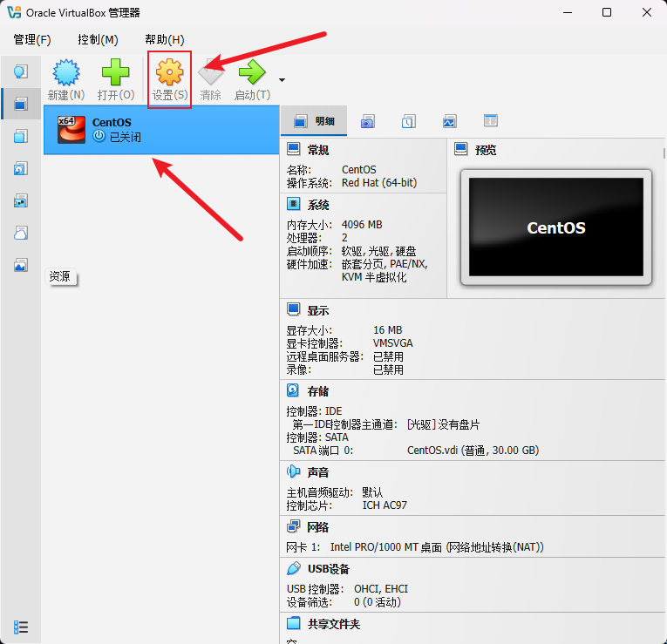667x644 pixels.
Task: Open the sidebar media/disk tool icon
Action: [x=20, y=168]
